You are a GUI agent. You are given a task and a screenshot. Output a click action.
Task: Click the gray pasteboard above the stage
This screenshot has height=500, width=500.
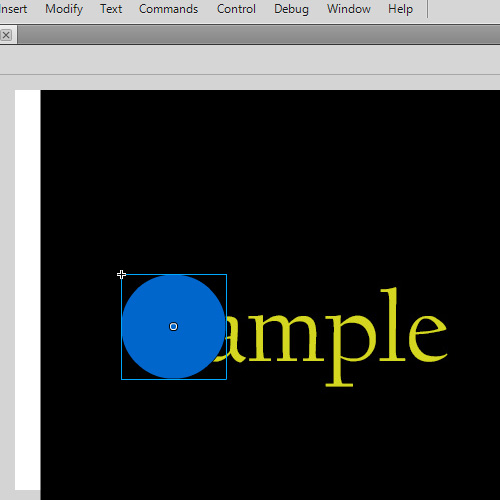(250, 82)
